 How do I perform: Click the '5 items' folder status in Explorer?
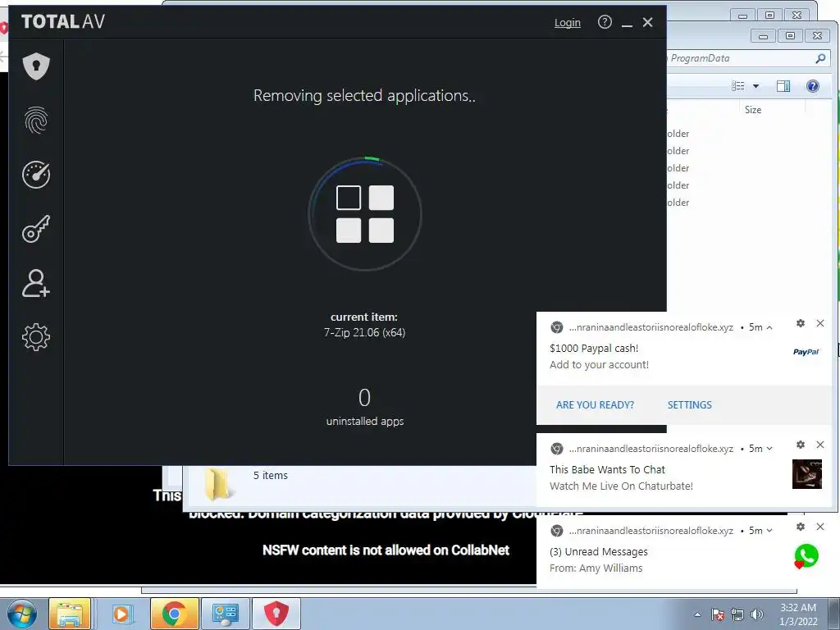(271, 476)
